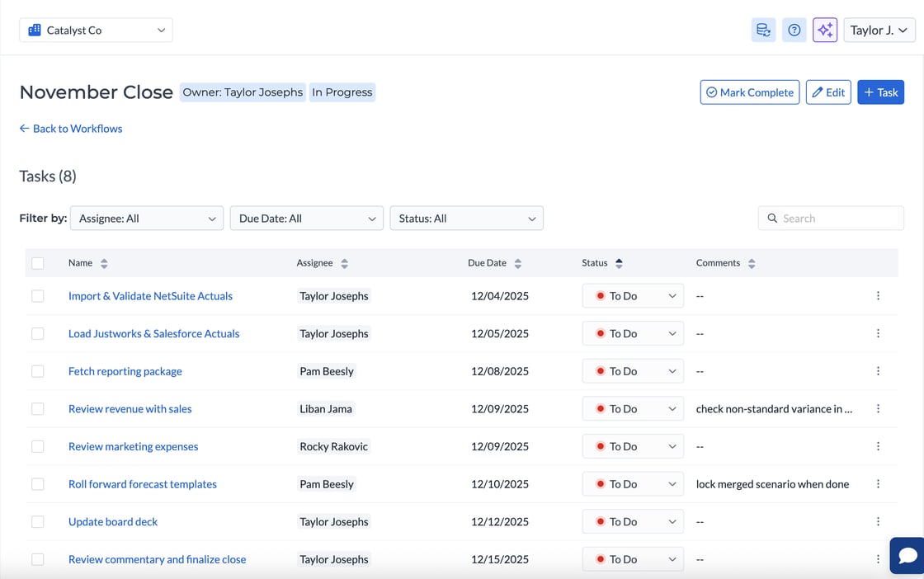Click the Name column sort icon

point(103,262)
